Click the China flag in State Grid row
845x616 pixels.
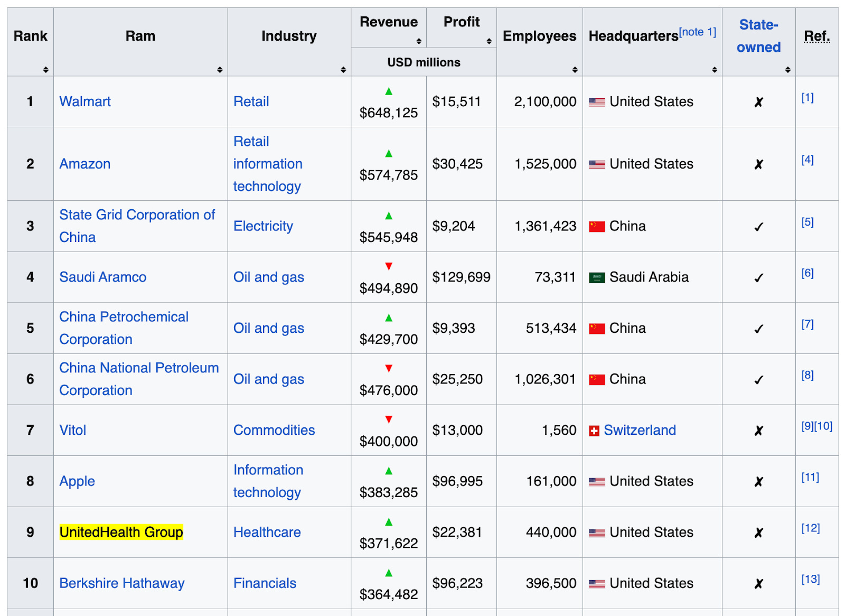coord(597,227)
